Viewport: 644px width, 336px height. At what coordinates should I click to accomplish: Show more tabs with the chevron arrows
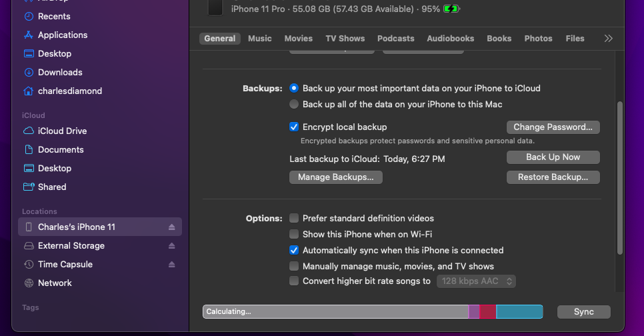pos(608,39)
